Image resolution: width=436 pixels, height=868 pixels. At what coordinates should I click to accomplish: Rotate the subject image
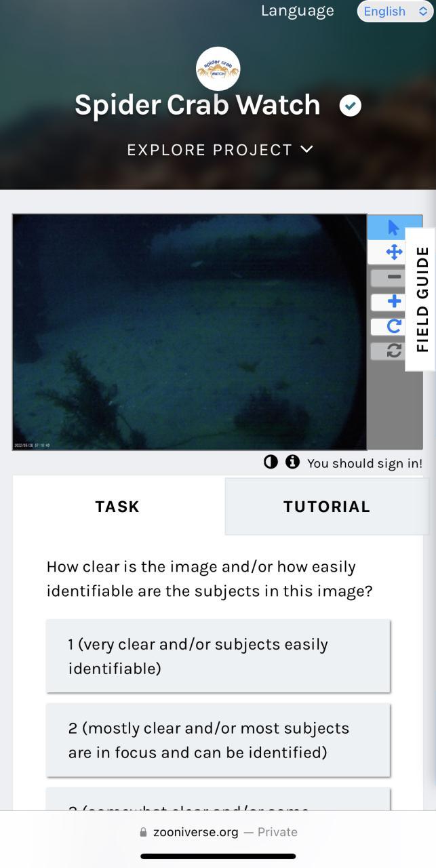394,326
